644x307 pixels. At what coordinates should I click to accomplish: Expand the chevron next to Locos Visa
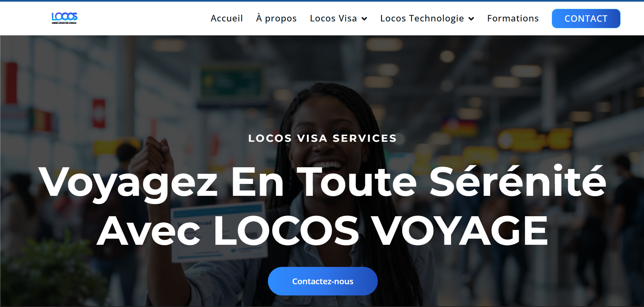(x=364, y=19)
